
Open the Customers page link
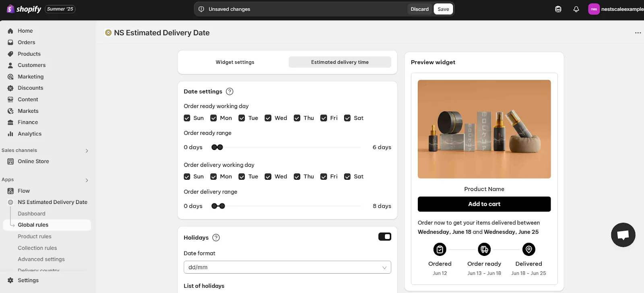pos(31,65)
